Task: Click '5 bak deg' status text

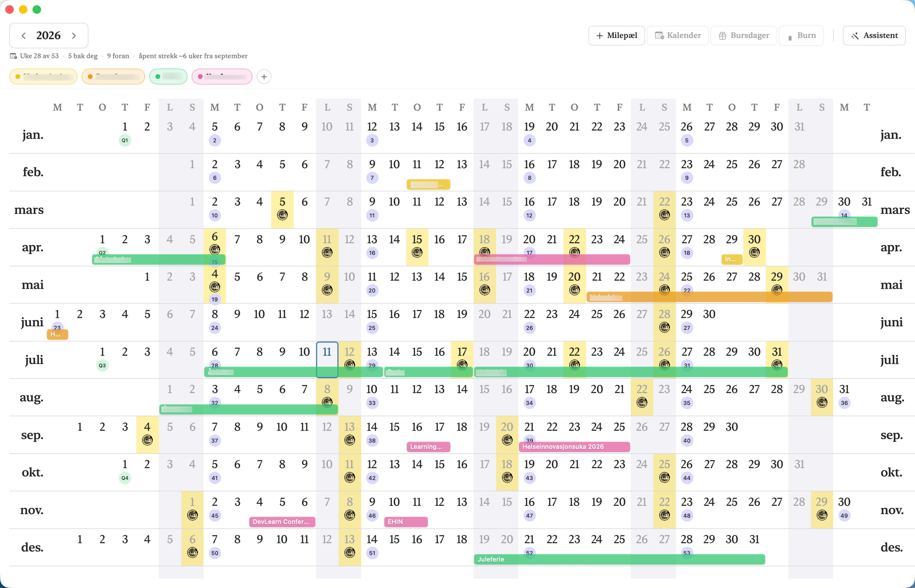Action: [x=83, y=56]
